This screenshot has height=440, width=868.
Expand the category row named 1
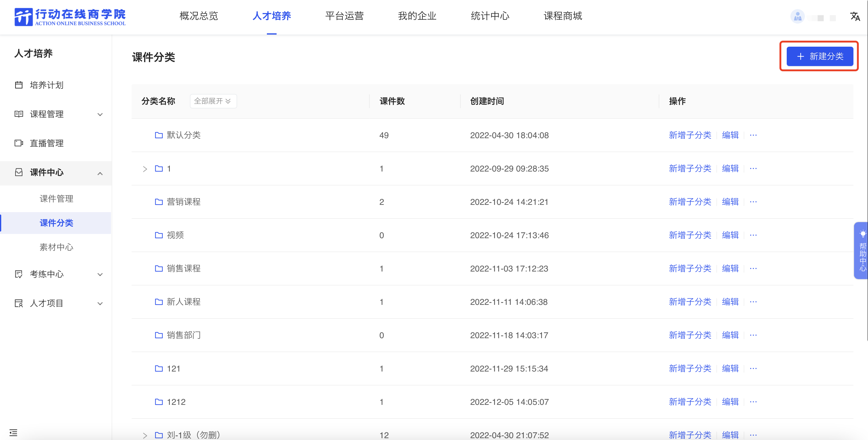tap(145, 169)
